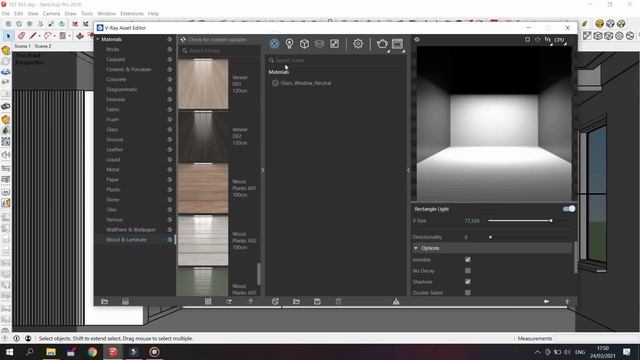This screenshot has width=640, height=360.
Task: Click the Wood Planks A01 thumbnail
Action: pos(203,189)
